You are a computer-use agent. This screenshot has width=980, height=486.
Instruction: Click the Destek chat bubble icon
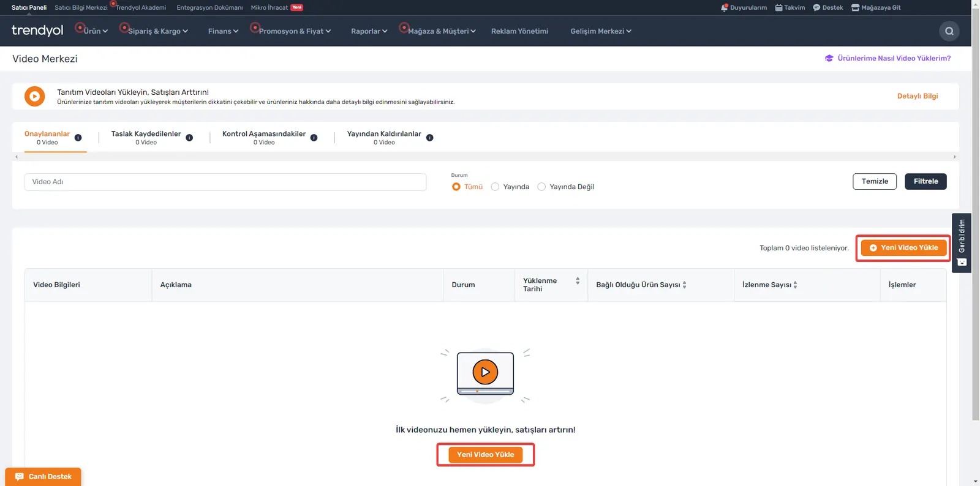(816, 7)
